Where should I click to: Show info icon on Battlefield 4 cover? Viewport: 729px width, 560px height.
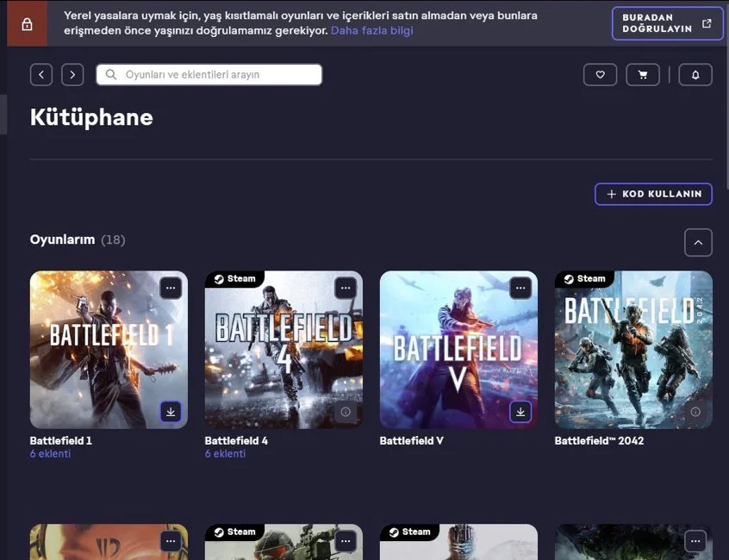(x=346, y=412)
